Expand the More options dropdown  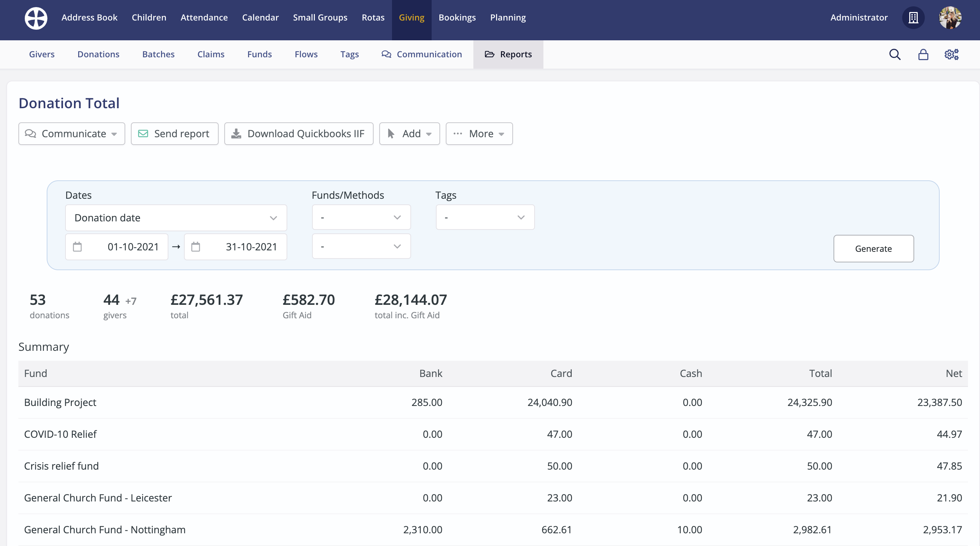click(479, 133)
